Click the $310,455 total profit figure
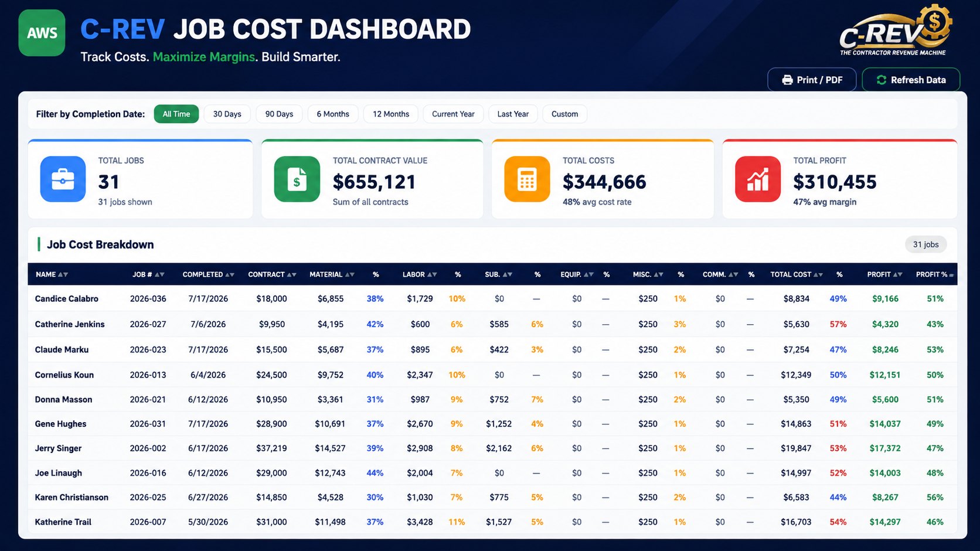Viewport: 980px width, 551px height. coord(835,182)
